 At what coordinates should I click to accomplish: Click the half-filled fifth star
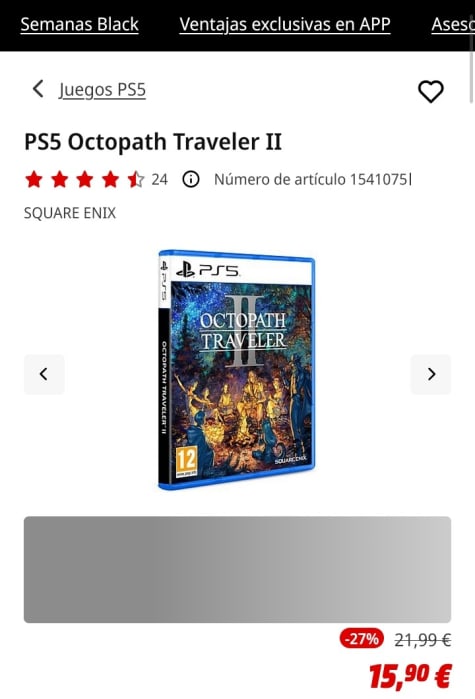135,180
